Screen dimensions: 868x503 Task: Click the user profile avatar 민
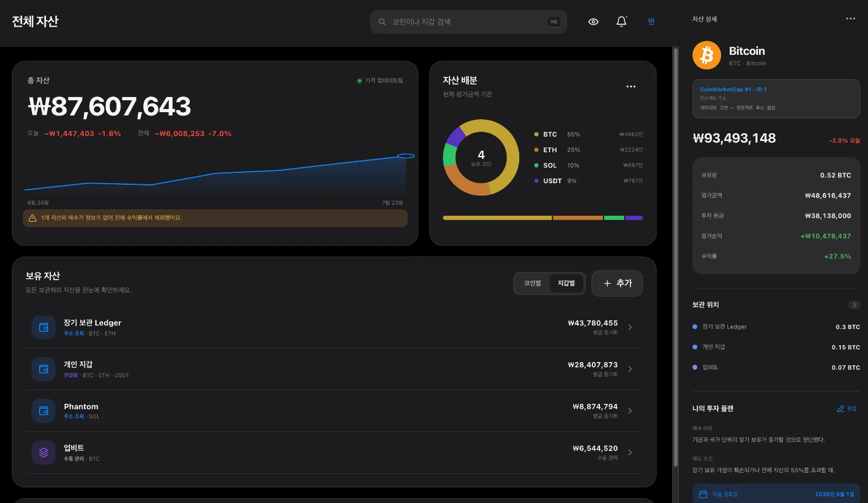click(x=651, y=22)
